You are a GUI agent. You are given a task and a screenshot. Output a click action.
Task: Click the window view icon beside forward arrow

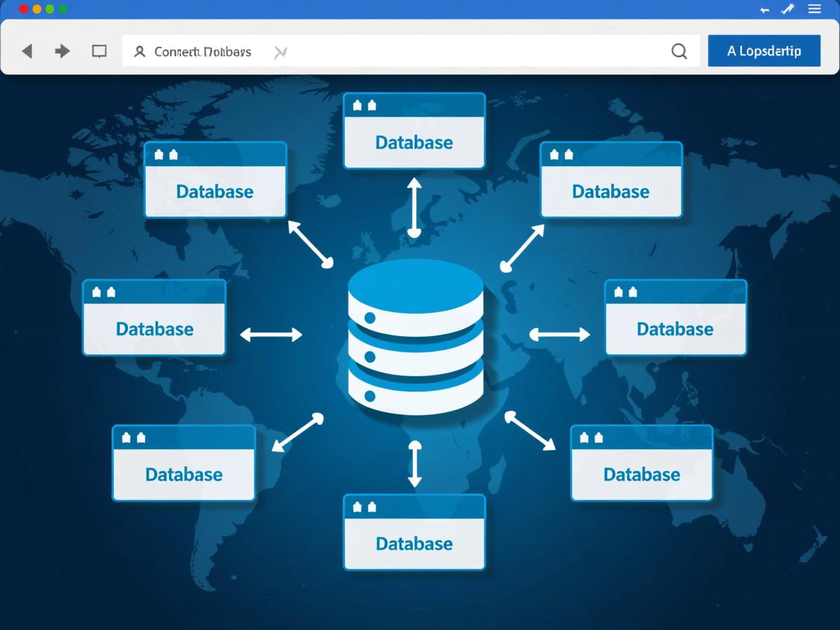pyautogui.click(x=99, y=51)
